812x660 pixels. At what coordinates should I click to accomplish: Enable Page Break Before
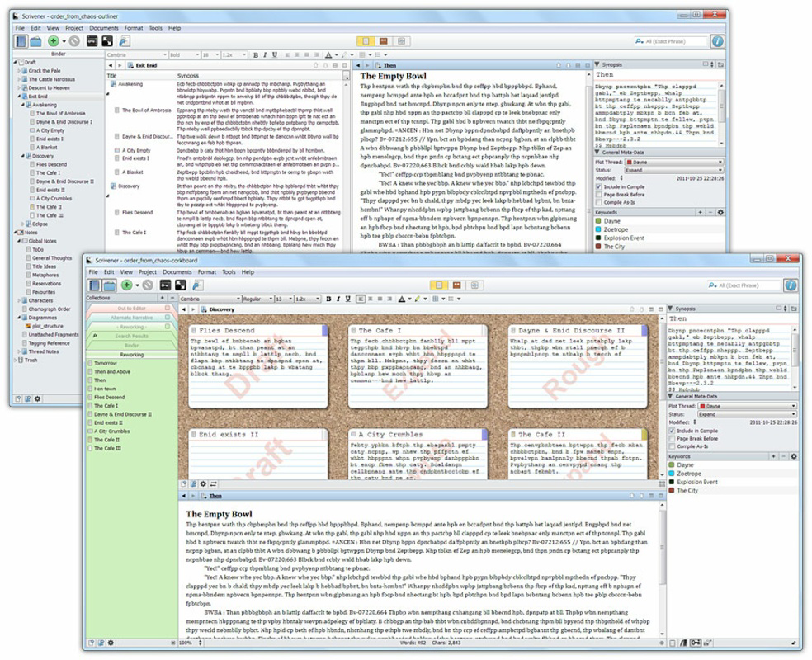673,438
